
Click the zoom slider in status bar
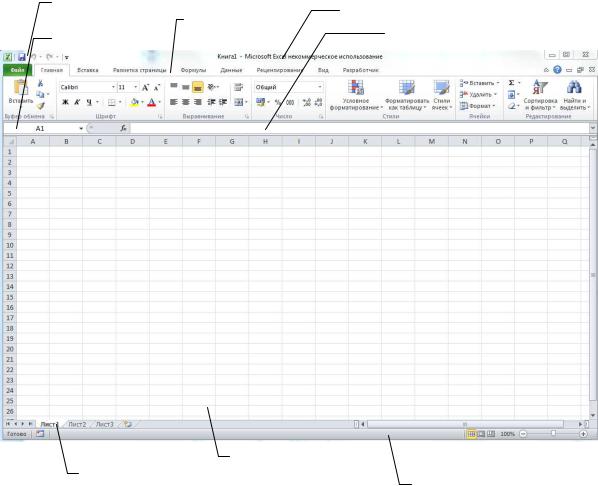pyautogui.click(x=553, y=434)
